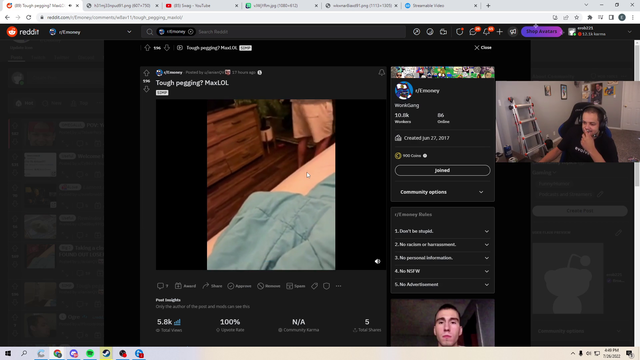Image resolution: width=640 pixels, height=360 pixels.
Task: Click the flair tag icon in post actions
Action: 314,286
